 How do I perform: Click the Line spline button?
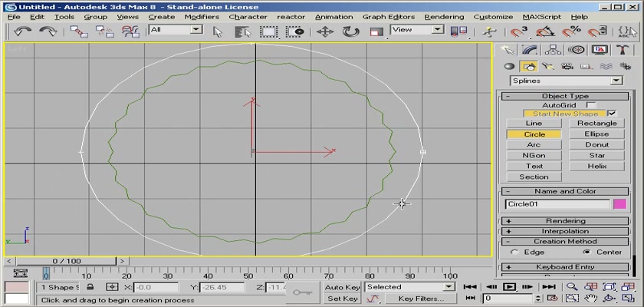click(x=534, y=124)
